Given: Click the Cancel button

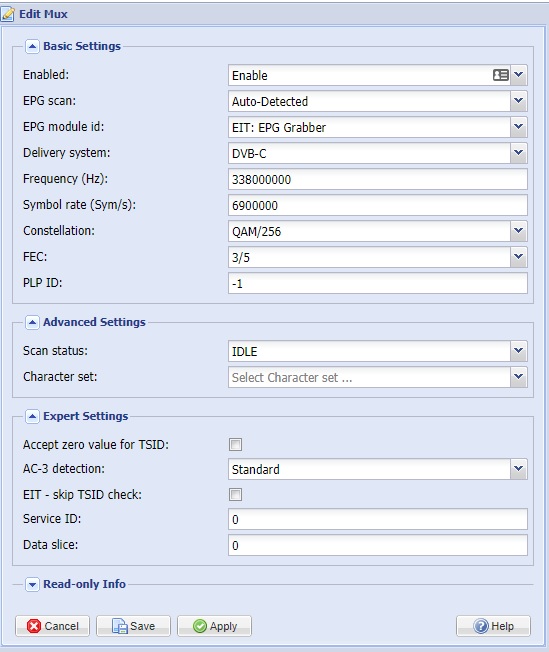Looking at the screenshot, I should 52,626.
